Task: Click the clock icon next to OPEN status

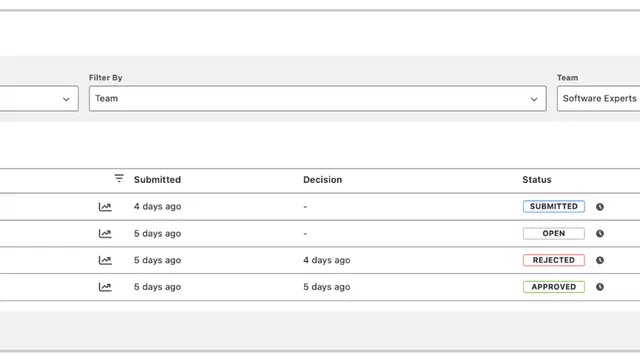Action: 600,233
